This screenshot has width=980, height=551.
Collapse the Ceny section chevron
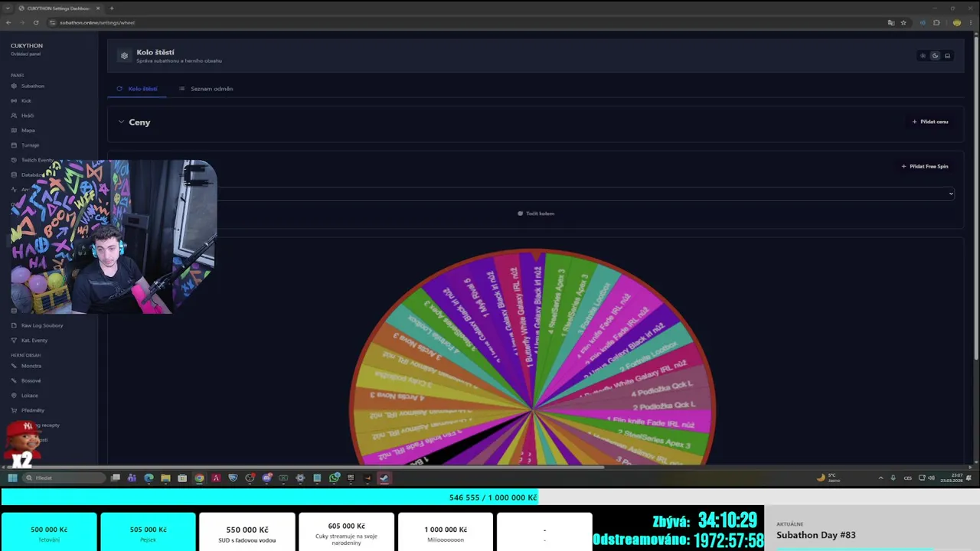[121, 122]
